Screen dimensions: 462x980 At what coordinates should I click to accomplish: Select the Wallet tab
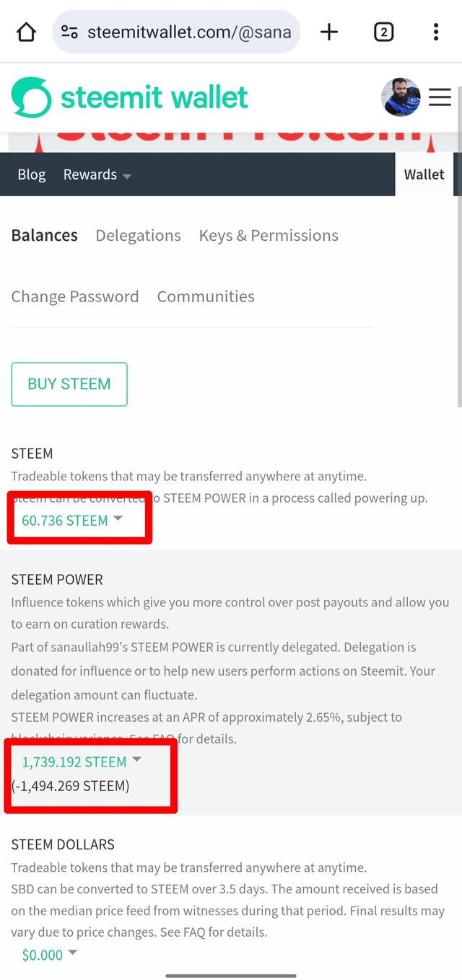pos(424,175)
